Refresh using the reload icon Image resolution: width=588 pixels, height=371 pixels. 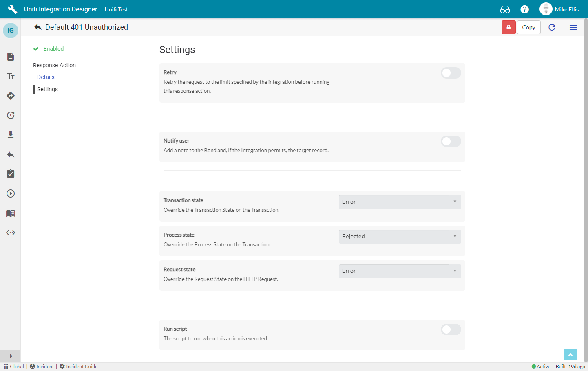(x=552, y=27)
